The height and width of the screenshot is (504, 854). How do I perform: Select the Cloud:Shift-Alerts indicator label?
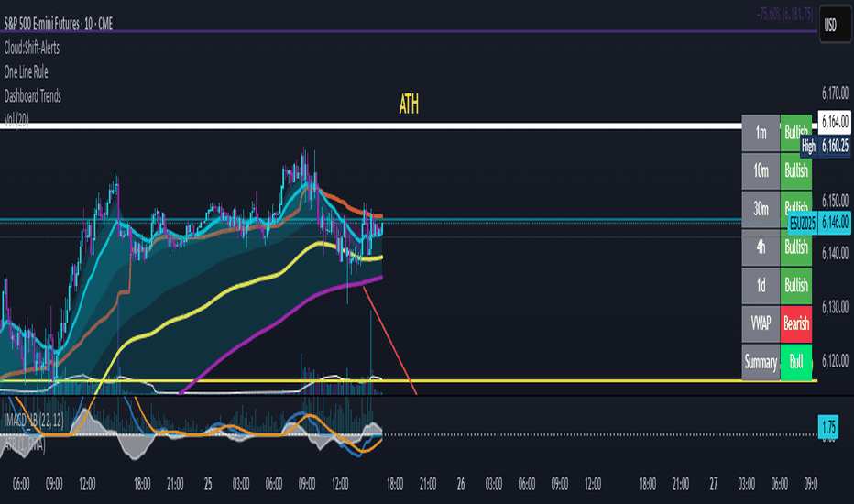[x=31, y=48]
